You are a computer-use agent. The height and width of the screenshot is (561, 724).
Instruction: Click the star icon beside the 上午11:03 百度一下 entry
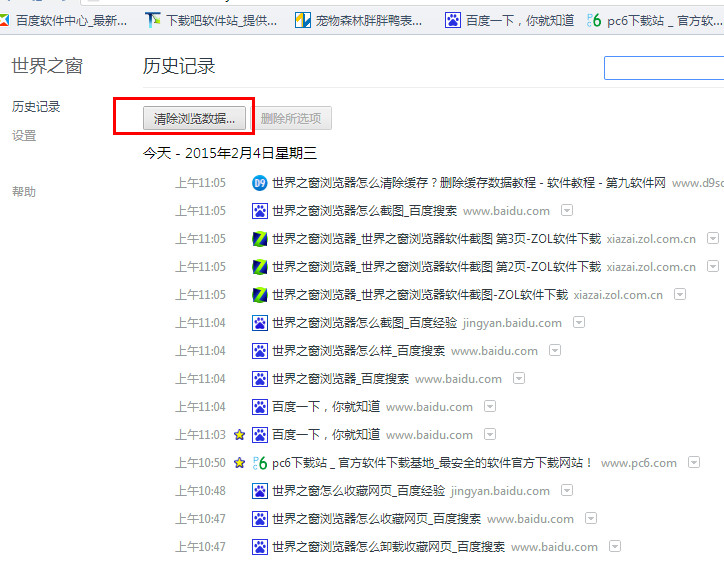click(x=239, y=435)
